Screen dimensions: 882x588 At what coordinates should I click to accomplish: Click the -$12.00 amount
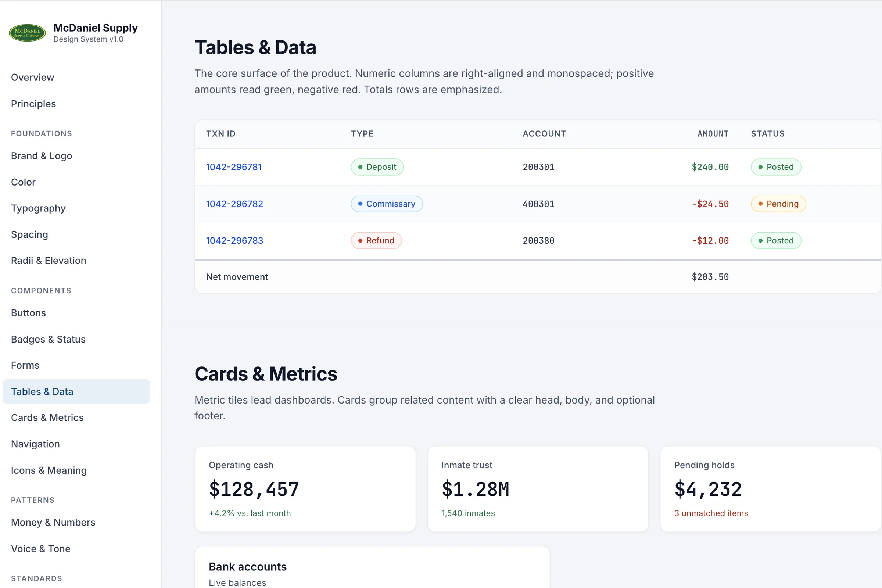point(710,240)
